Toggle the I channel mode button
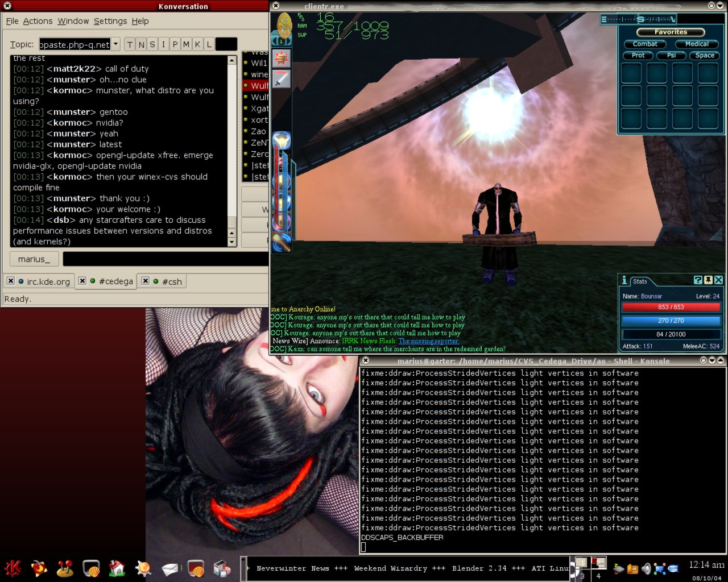This screenshot has height=582, width=728. point(164,44)
